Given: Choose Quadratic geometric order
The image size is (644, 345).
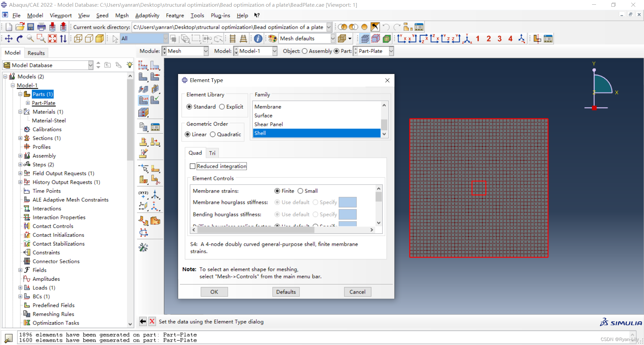Looking at the screenshot, I should tap(213, 134).
